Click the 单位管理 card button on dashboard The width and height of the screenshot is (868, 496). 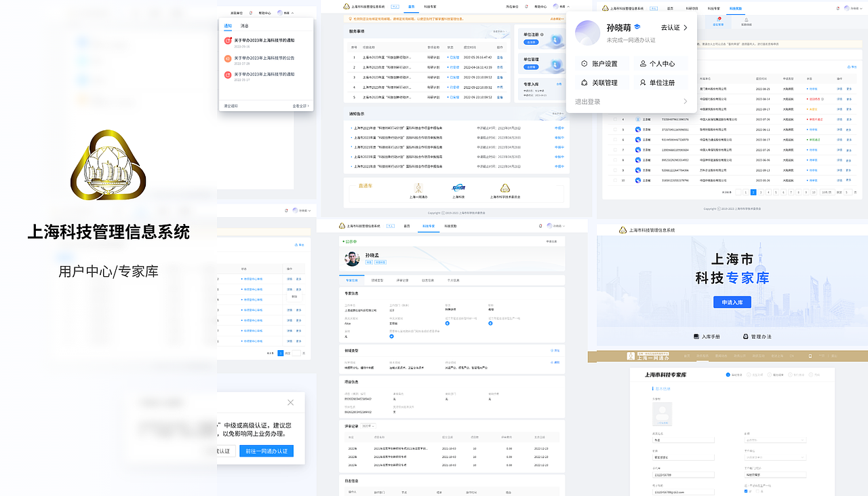(x=531, y=68)
